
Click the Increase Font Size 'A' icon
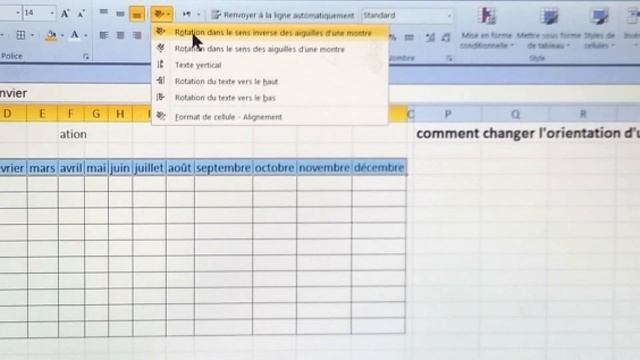coord(65,14)
